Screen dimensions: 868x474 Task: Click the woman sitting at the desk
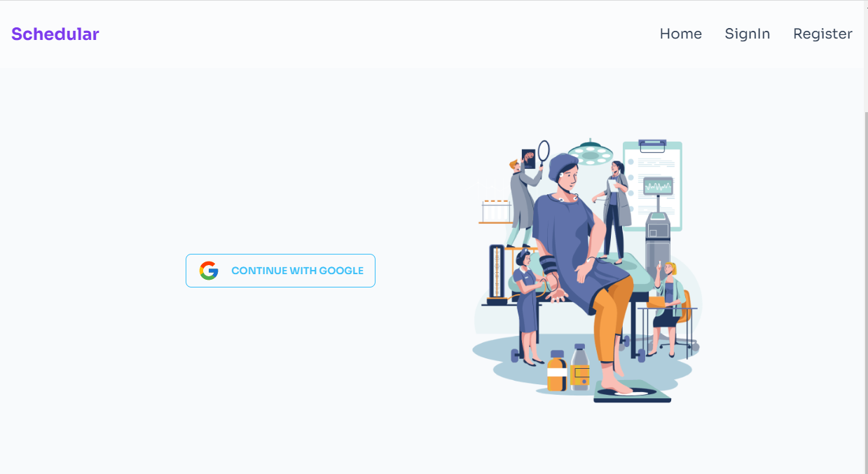point(669,307)
